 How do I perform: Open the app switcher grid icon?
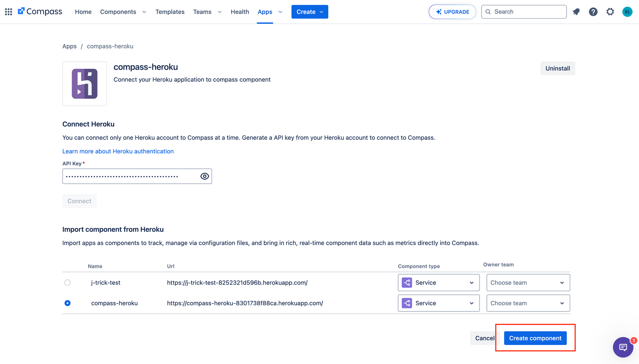(8, 12)
